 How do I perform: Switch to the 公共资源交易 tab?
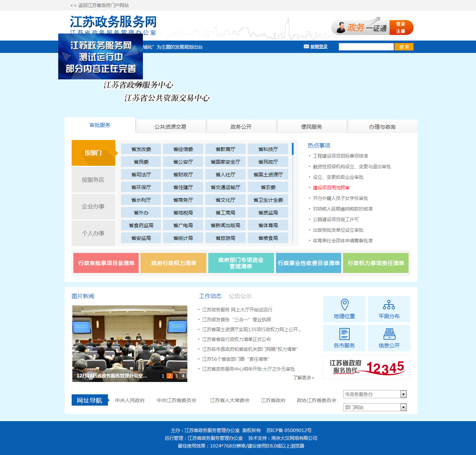[x=170, y=127]
